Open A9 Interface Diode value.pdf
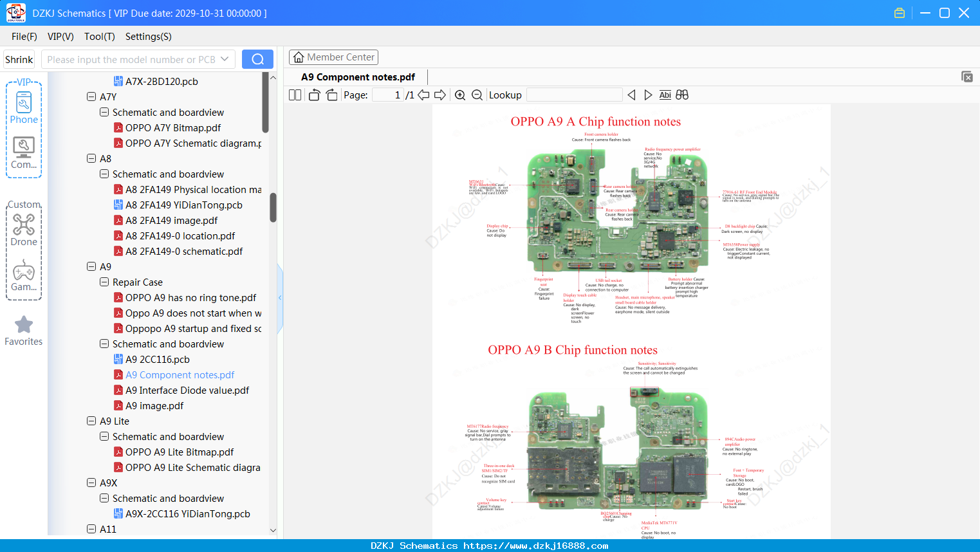The height and width of the screenshot is (552, 980). 187,391
